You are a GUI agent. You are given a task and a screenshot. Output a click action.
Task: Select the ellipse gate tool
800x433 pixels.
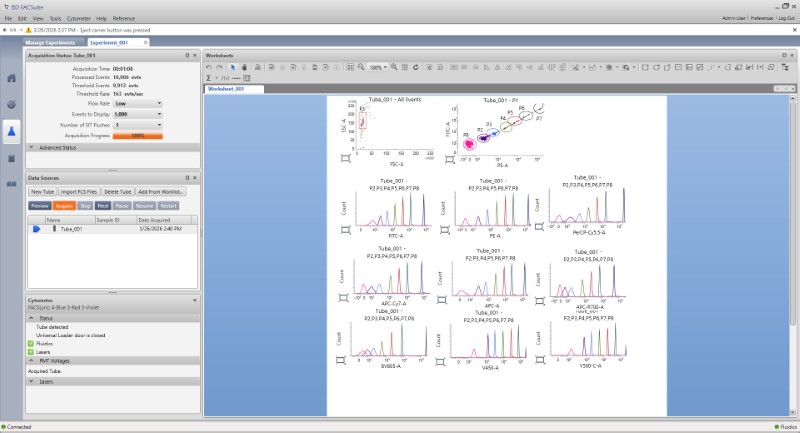click(656, 67)
